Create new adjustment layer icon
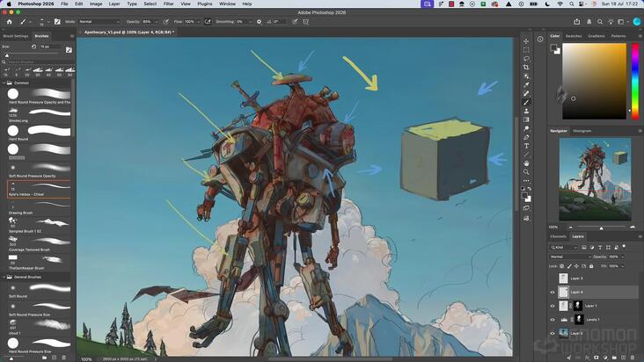The height and width of the screenshot is (362, 644). click(605, 358)
